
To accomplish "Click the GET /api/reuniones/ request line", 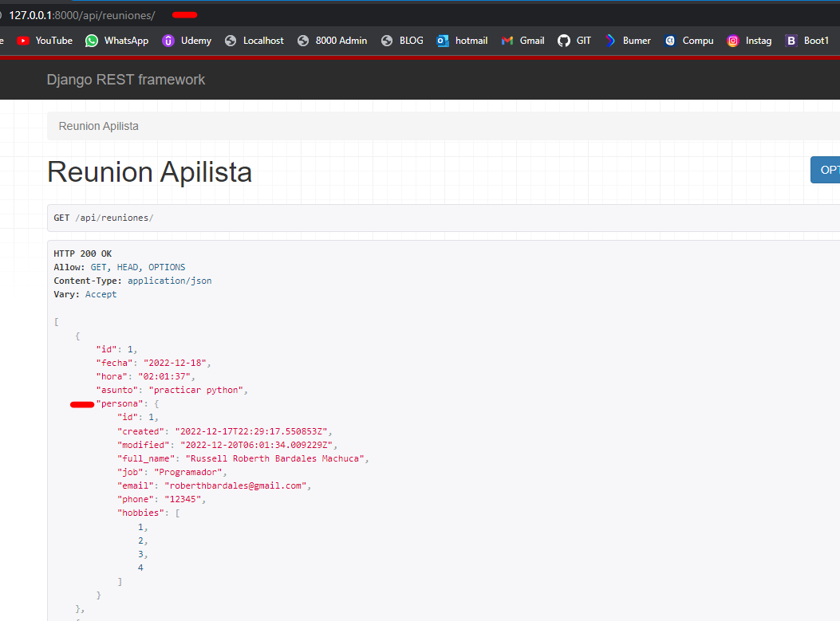I will tap(104, 218).
